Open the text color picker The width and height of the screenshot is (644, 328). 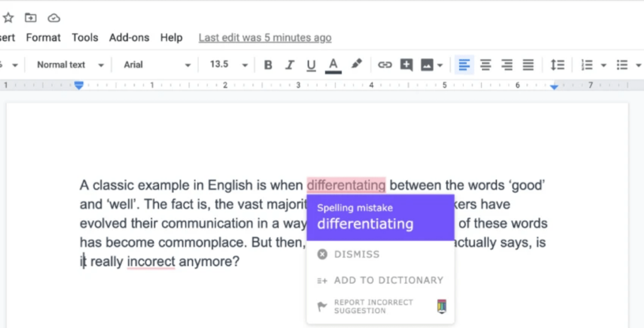coord(333,65)
